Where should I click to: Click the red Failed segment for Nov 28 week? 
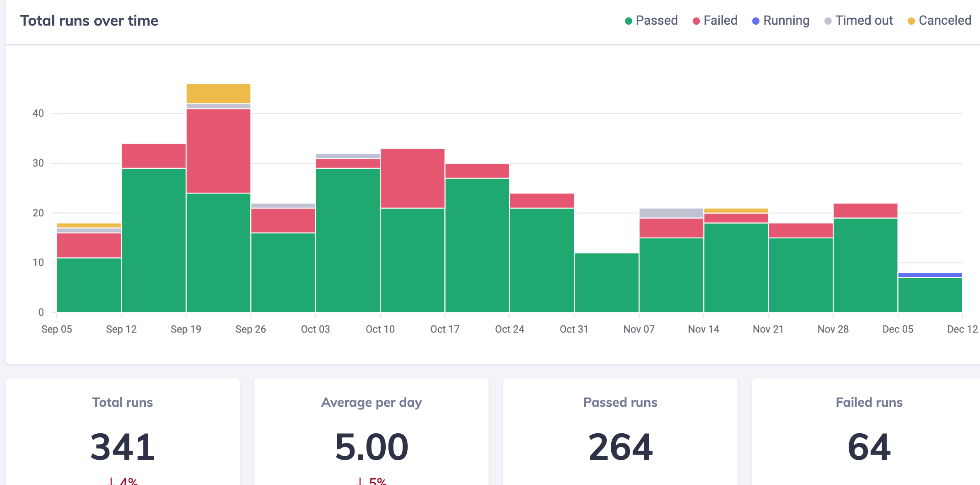[866, 210]
